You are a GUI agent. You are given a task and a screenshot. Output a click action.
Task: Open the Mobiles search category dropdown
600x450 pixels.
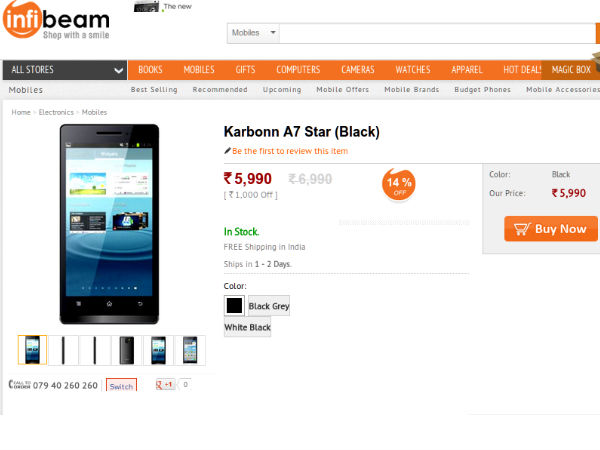(x=253, y=33)
